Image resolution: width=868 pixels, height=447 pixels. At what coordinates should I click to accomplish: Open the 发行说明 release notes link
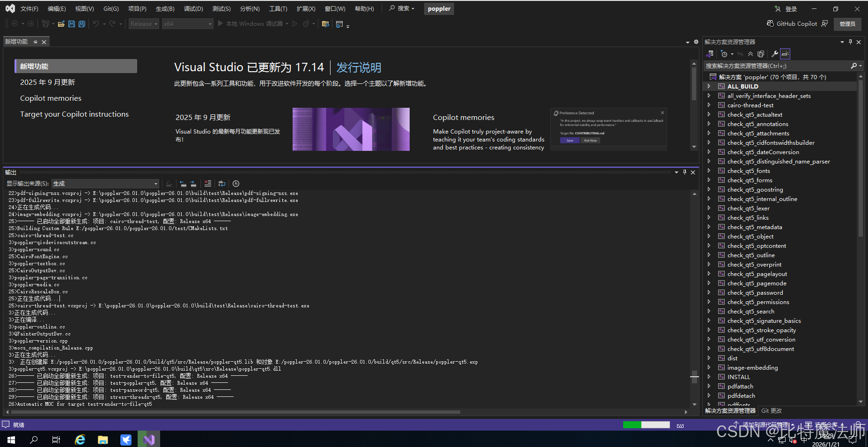click(x=359, y=67)
